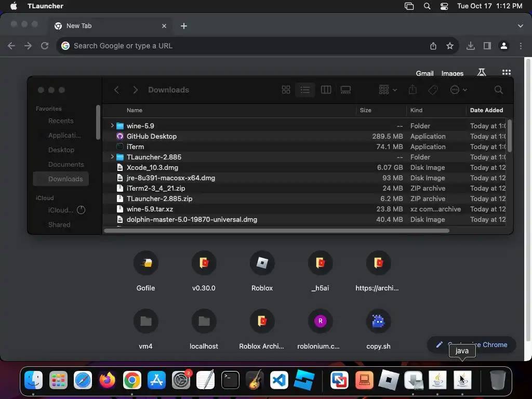Open System Settings with the red badge
This screenshot has width=532, height=399.
[x=181, y=380]
